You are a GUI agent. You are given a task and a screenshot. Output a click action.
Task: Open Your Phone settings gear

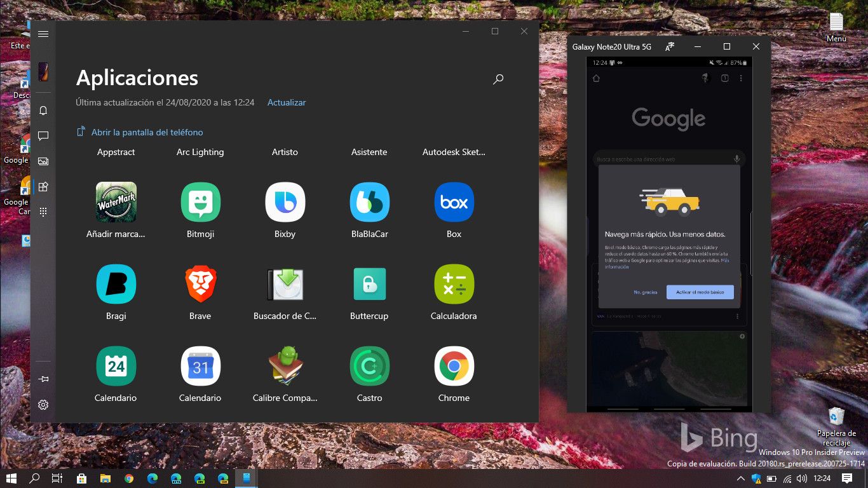coord(43,405)
